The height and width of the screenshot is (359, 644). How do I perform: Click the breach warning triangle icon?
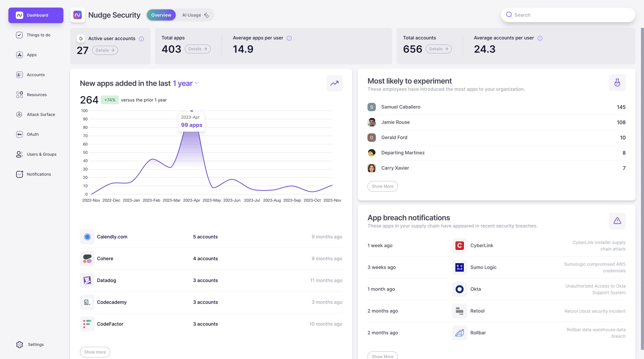[x=617, y=221]
